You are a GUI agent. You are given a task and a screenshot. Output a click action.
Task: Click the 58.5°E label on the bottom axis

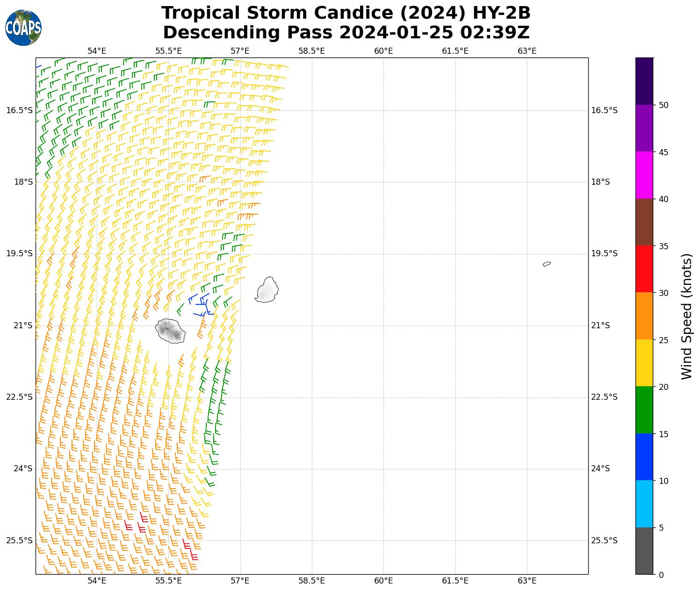(311, 581)
